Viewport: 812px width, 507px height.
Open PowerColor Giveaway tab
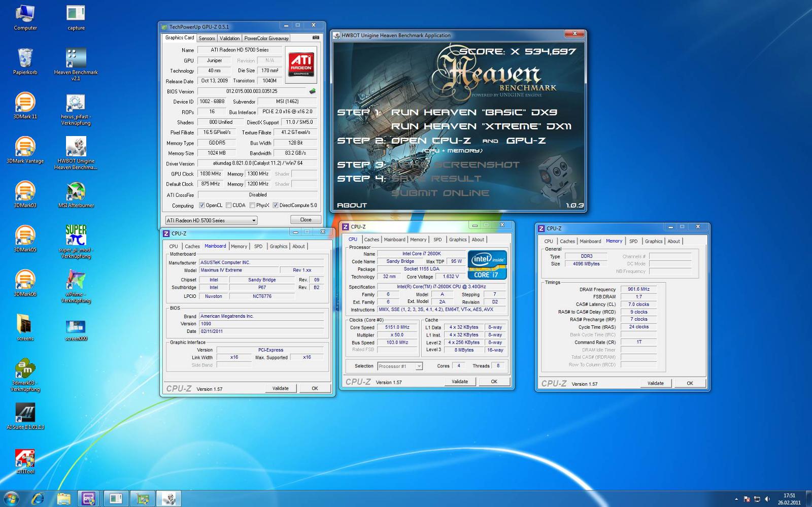tap(266, 38)
